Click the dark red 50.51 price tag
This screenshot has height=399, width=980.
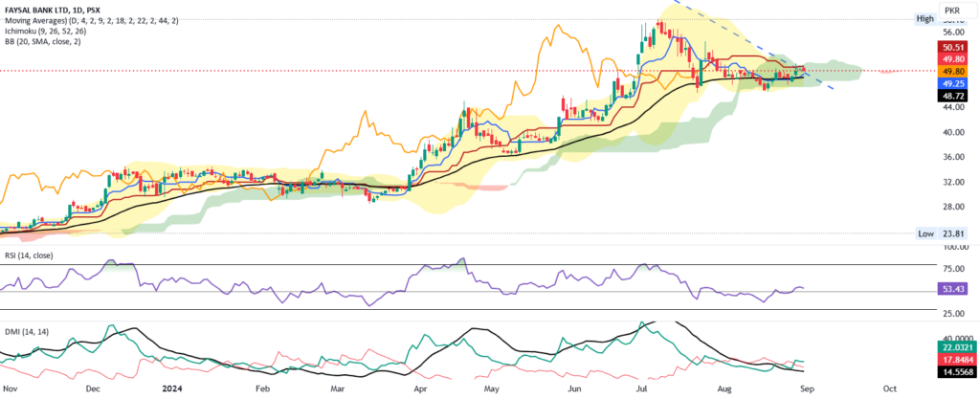pos(953,46)
